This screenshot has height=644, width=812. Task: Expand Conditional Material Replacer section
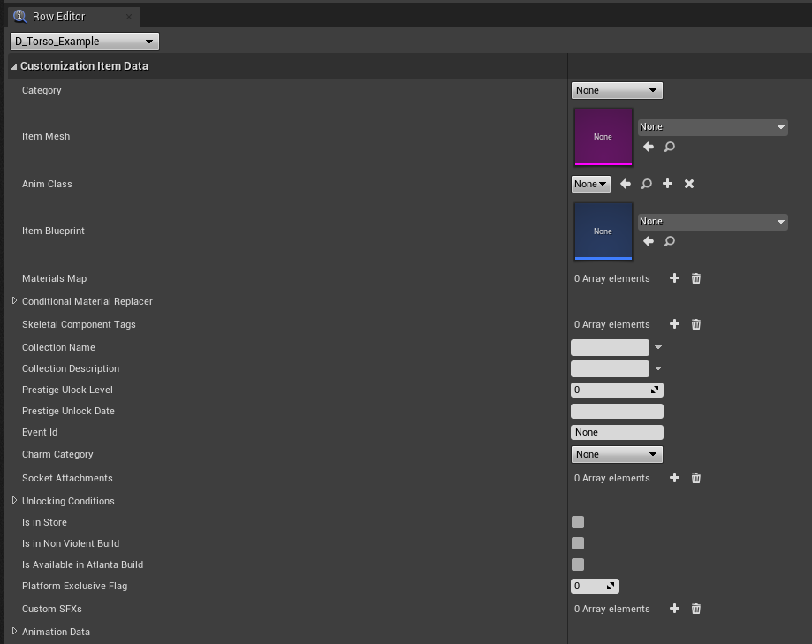(x=14, y=301)
